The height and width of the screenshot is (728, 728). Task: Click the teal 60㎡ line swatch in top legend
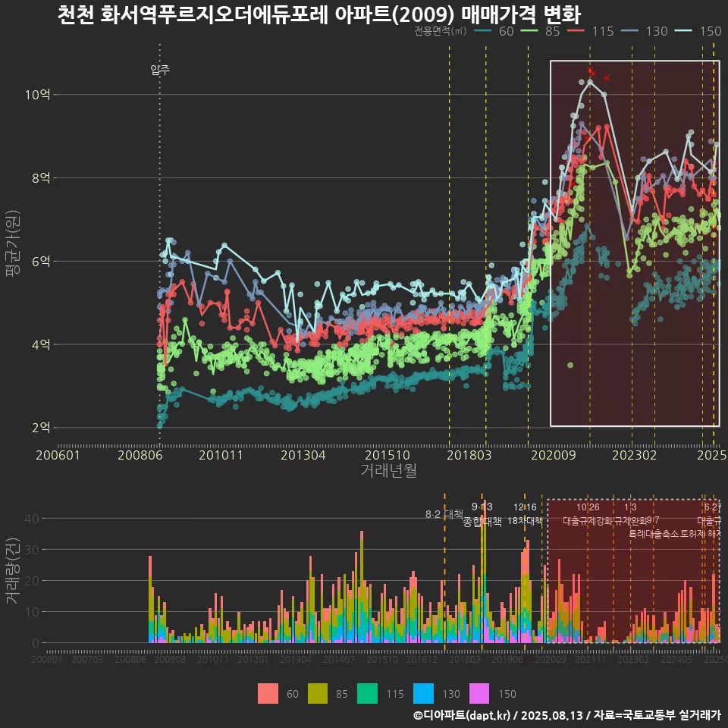click(483, 31)
